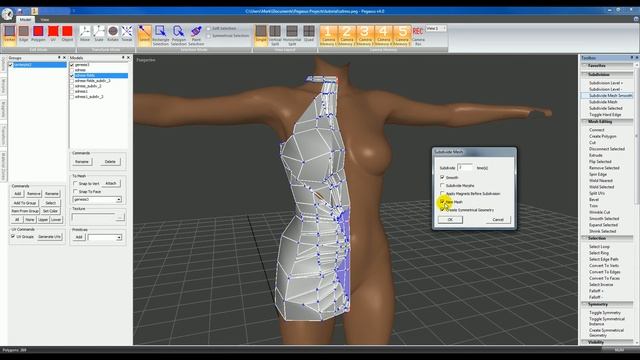Image resolution: width=640 pixels, height=360 pixels.
Task: Recall Camera Memory 3
Action: coord(364,35)
